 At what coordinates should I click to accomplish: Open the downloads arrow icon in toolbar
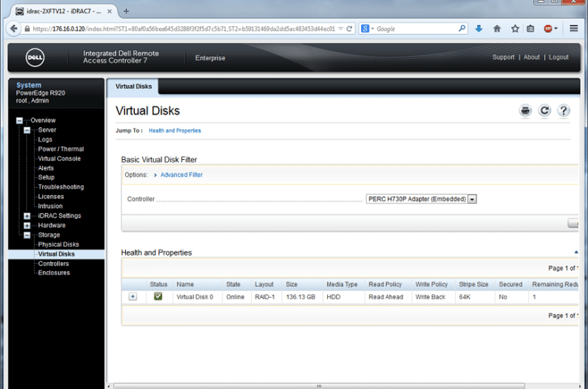pos(479,29)
